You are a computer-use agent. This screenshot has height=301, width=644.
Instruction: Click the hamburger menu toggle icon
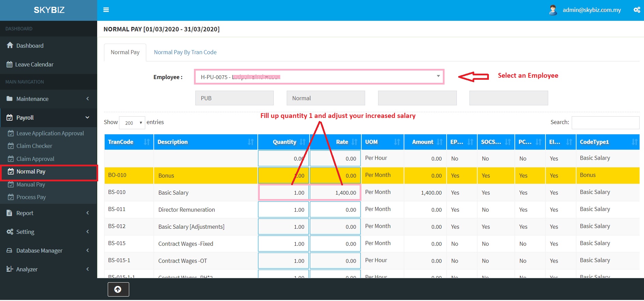pos(106,10)
